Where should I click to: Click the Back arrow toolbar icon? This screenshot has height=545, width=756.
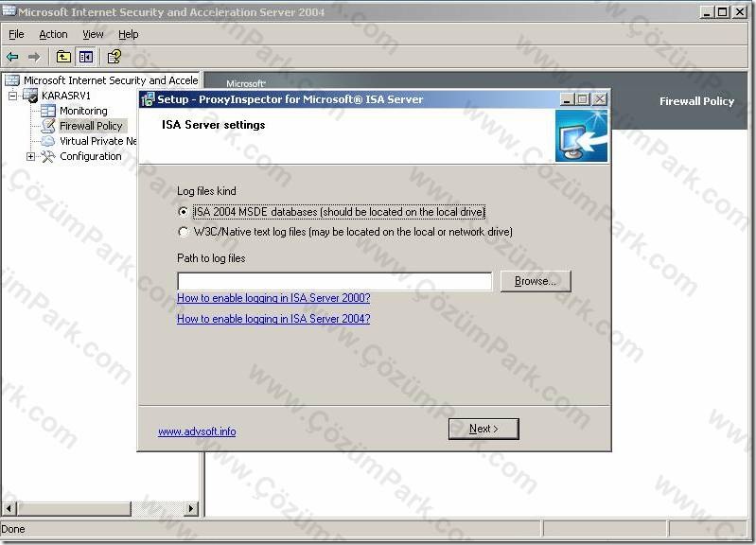(x=12, y=58)
